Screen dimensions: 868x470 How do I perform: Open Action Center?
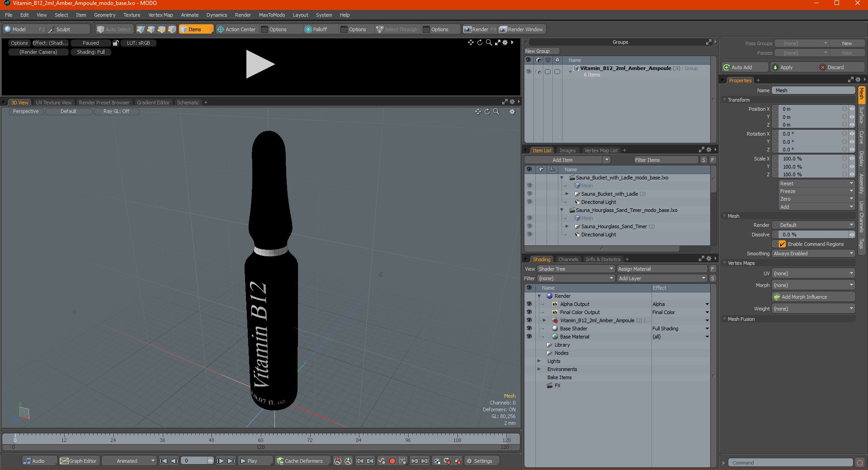tap(236, 29)
